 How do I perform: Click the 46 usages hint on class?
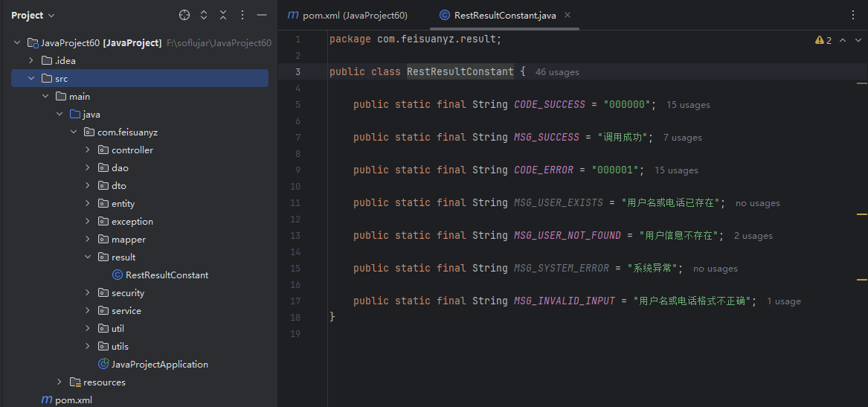click(x=557, y=72)
